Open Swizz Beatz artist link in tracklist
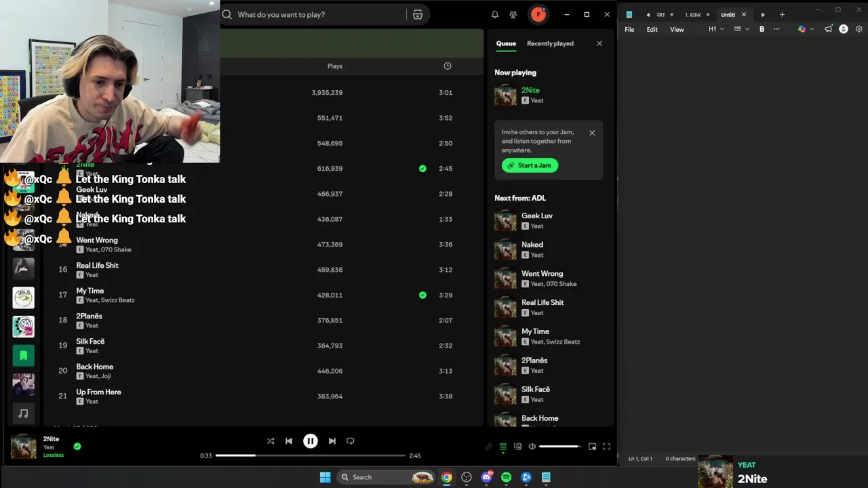Image resolution: width=868 pixels, height=488 pixels. tap(118, 300)
